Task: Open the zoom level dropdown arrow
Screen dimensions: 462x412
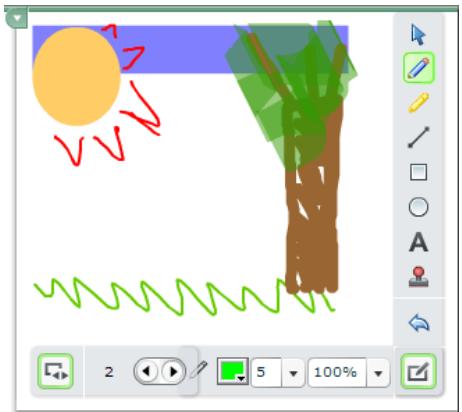Action: [378, 373]
